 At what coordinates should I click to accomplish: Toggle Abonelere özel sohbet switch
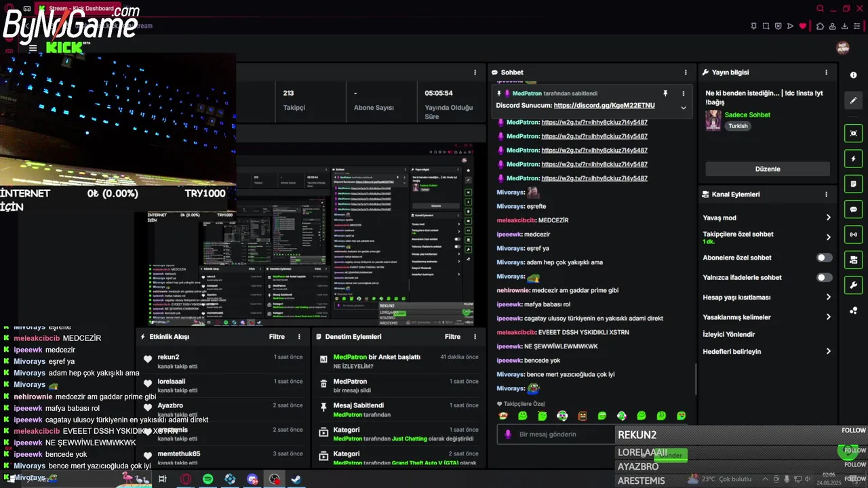point(824,258)
